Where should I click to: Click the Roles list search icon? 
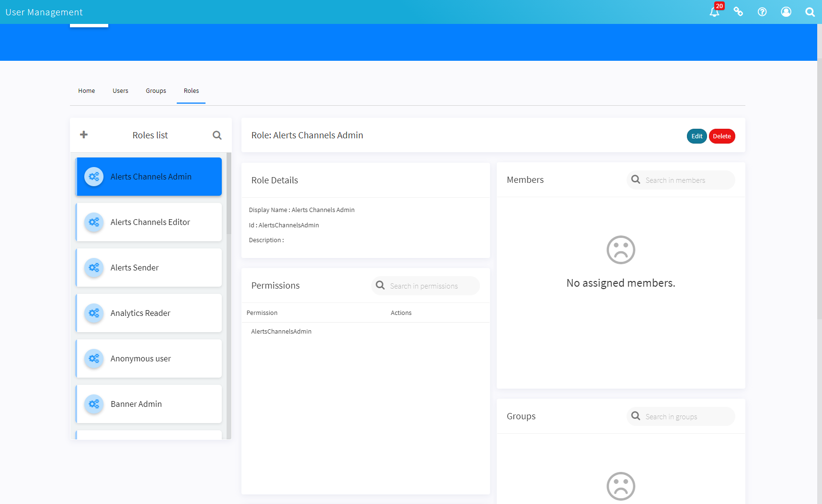point(217,135)
